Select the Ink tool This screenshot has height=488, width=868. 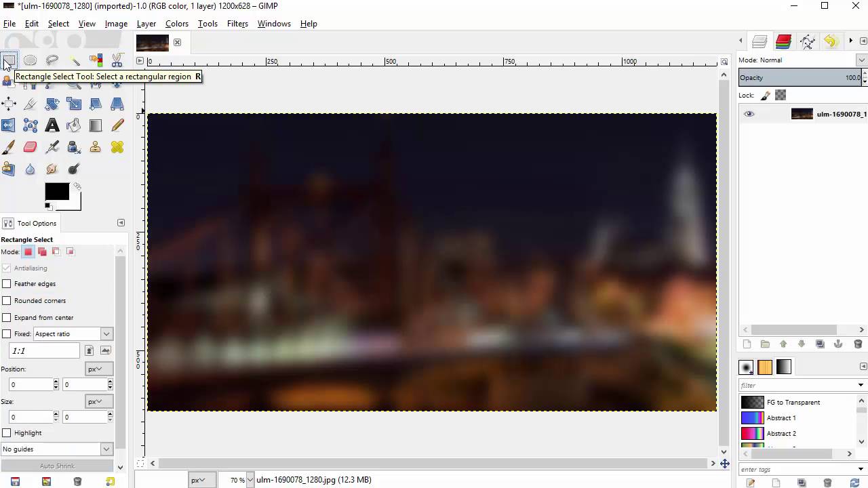[73, 147]
